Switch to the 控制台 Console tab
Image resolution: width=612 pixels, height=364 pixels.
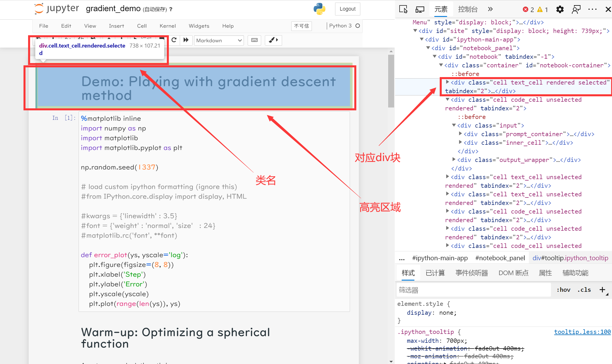point(468,9)
